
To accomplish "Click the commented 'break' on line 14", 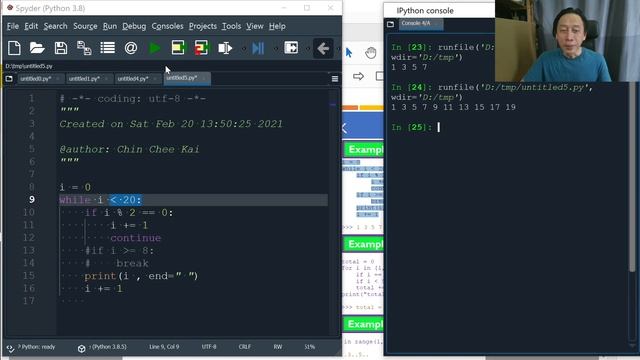I will [132, 264].
